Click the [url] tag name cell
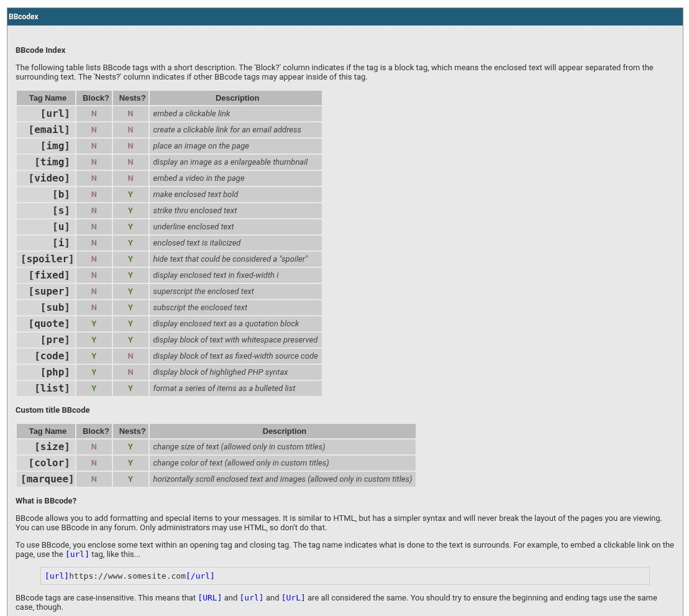This screenshot has height=616, width=689. click(46, 113)
